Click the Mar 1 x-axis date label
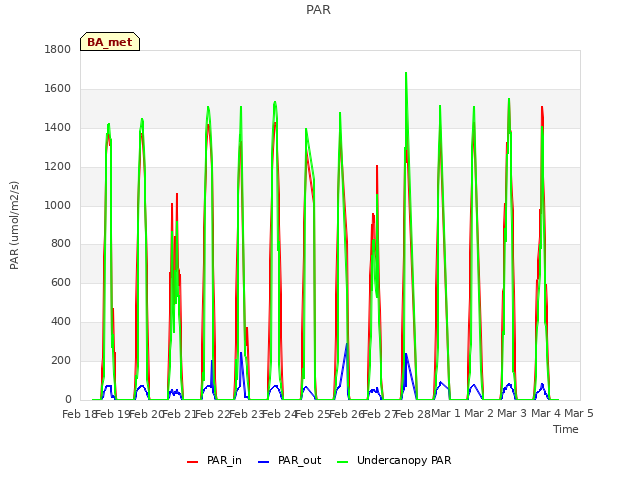 coord(446,413)
